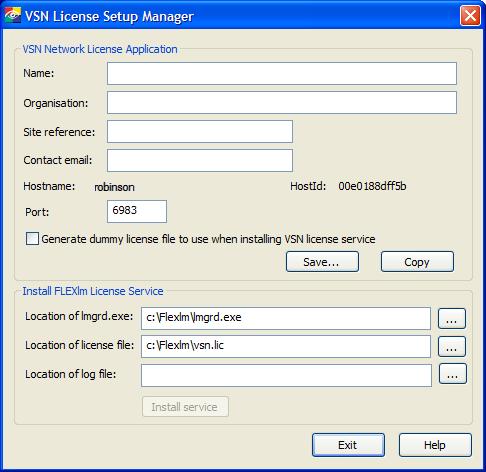Focus the Organisation text field

[x=282, y=103]
